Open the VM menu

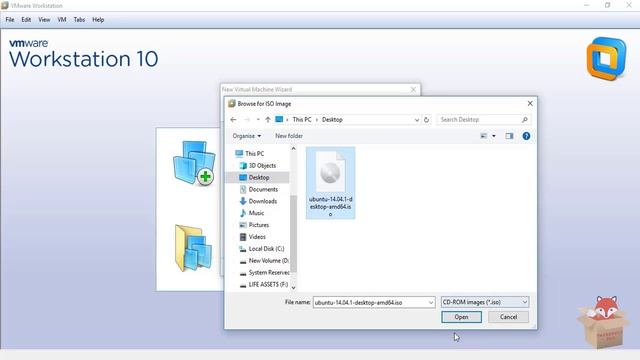(x=62, y=20)
